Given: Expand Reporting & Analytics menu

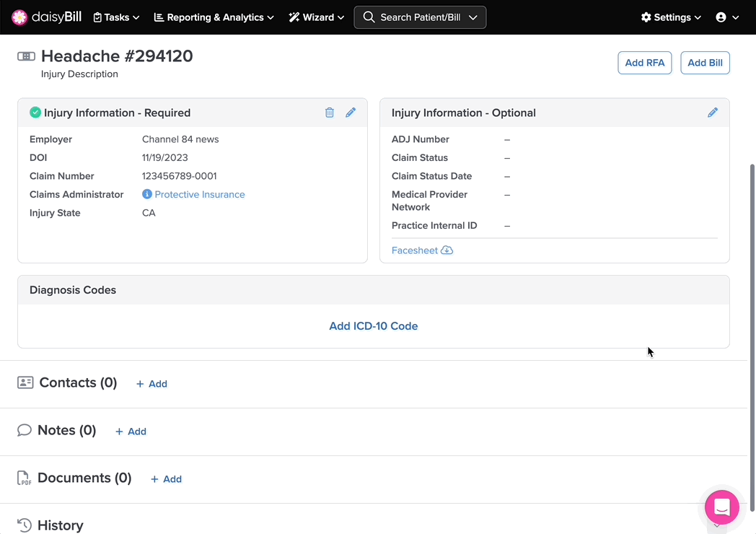Looking at the screenshot, I should pyautogui.click(x=214, y=17).
